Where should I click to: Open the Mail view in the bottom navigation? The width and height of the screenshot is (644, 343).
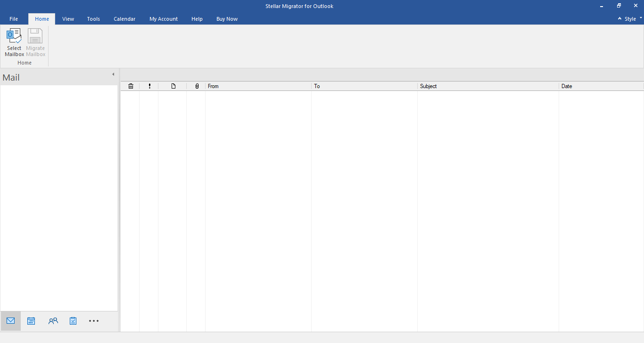(10, 321)
